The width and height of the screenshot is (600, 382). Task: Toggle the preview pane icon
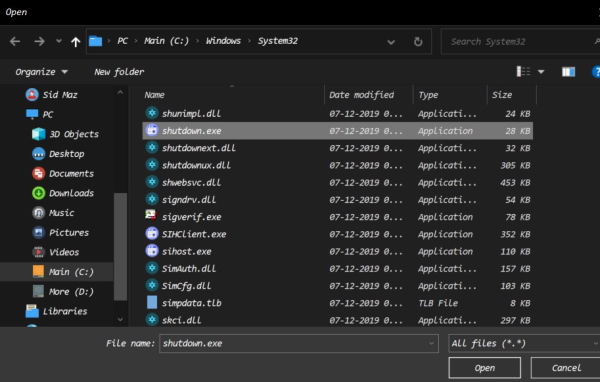click(568, 72)
